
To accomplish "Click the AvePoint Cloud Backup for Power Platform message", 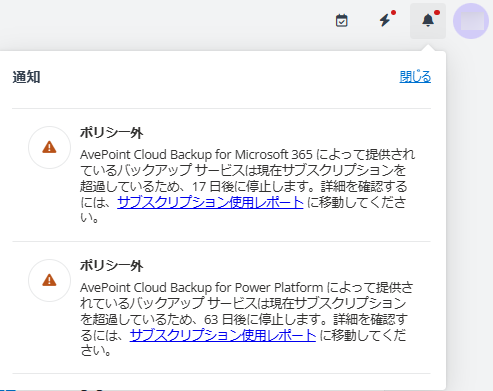I will [x=247, y=319].
